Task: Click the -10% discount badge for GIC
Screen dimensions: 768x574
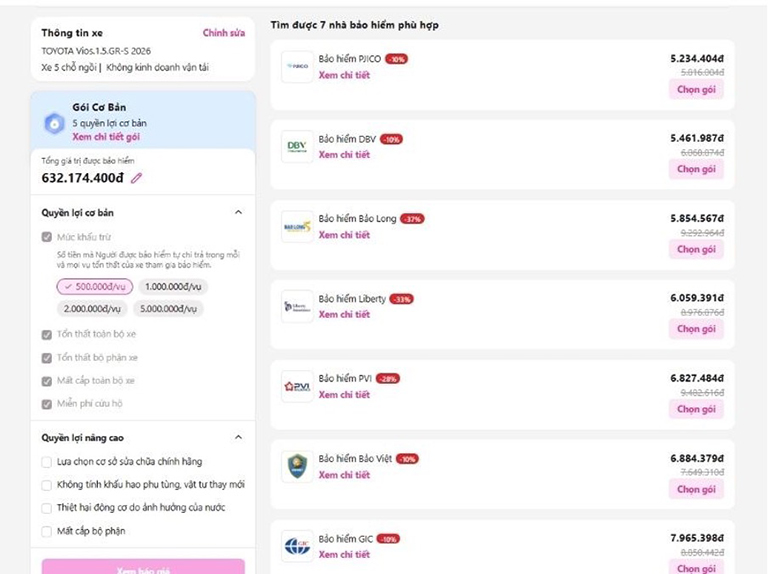Action: [x=388, y=539]
